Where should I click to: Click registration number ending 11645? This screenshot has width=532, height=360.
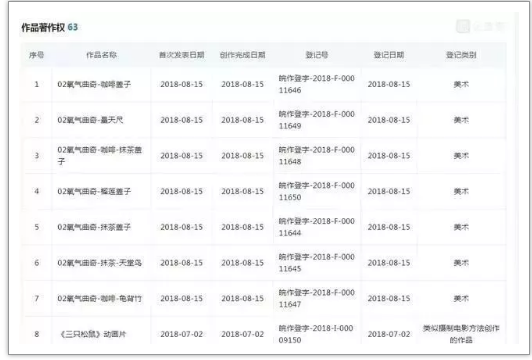tap(317, 263)
